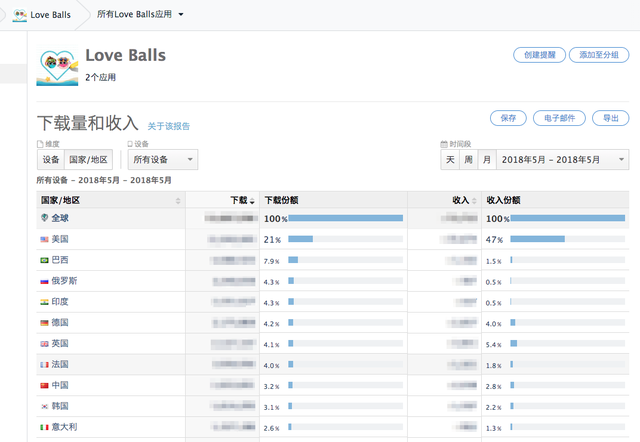
Task: Click the India flag icon for 印度
Action: 44,302
